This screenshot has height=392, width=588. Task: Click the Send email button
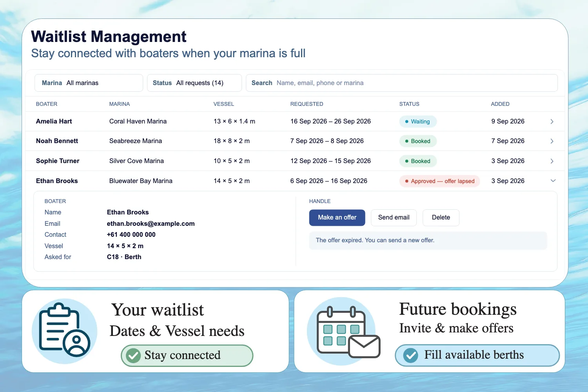point(394,218)
